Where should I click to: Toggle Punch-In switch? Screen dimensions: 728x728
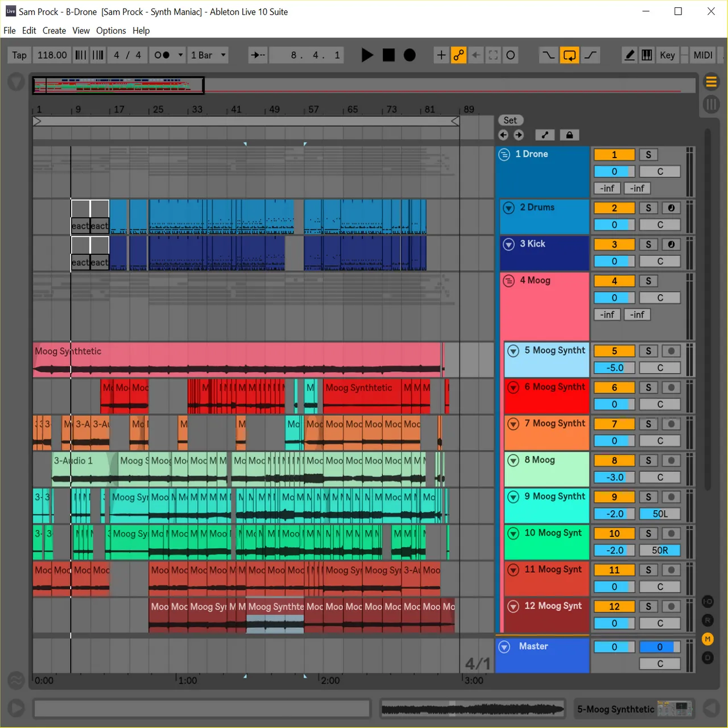[x=548, y=55]
